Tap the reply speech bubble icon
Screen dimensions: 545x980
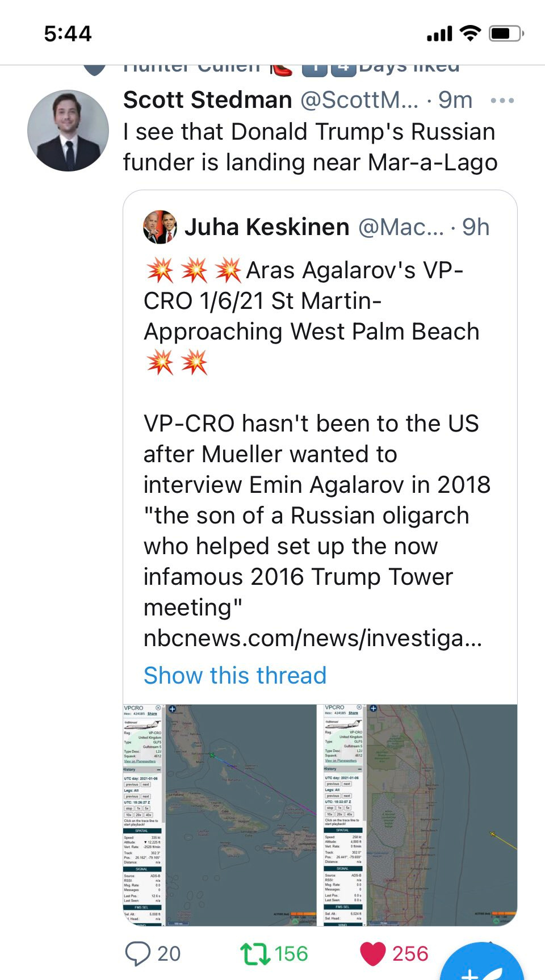click(137, 954)
